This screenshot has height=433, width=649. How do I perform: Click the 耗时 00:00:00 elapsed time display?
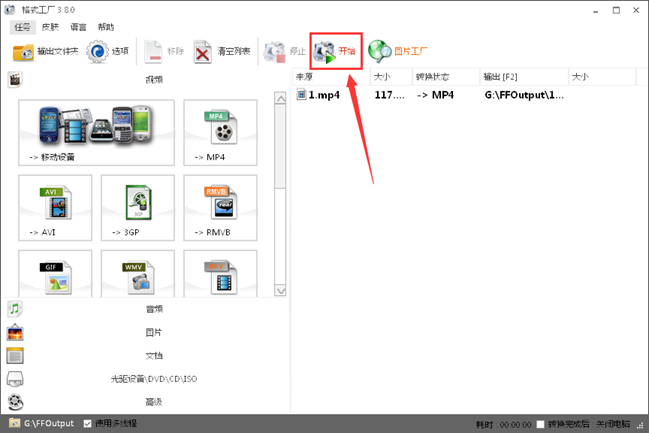503,425
